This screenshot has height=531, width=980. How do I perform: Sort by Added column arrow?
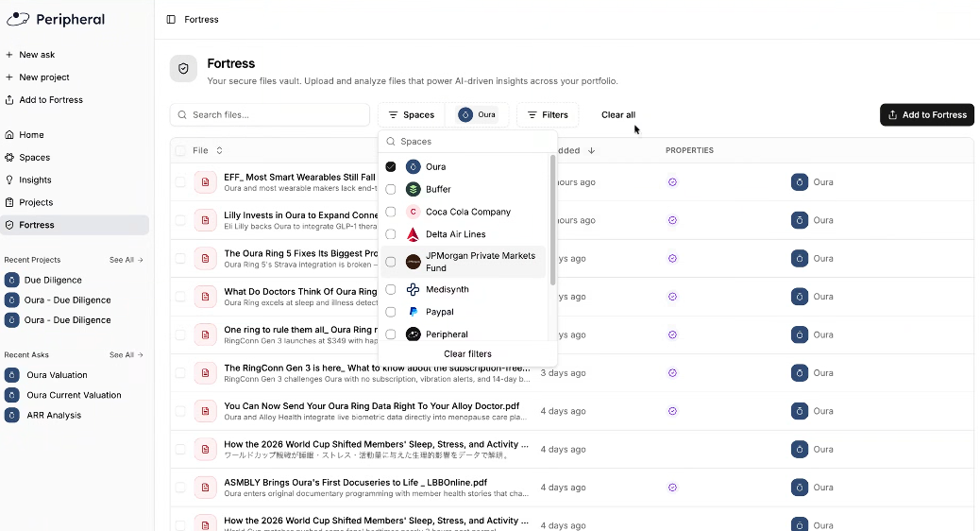pyautogui.click(x=591, y=150)
